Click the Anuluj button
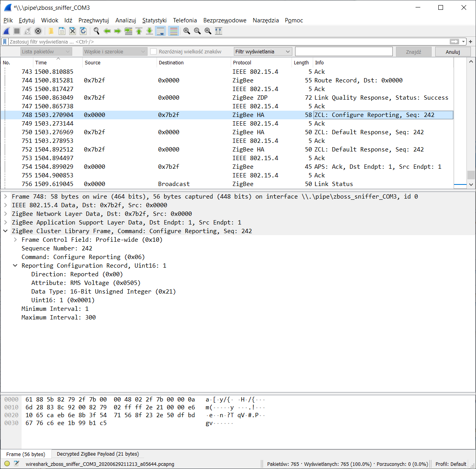The height and width of the screenshot is (469, 476). point(453,52)
